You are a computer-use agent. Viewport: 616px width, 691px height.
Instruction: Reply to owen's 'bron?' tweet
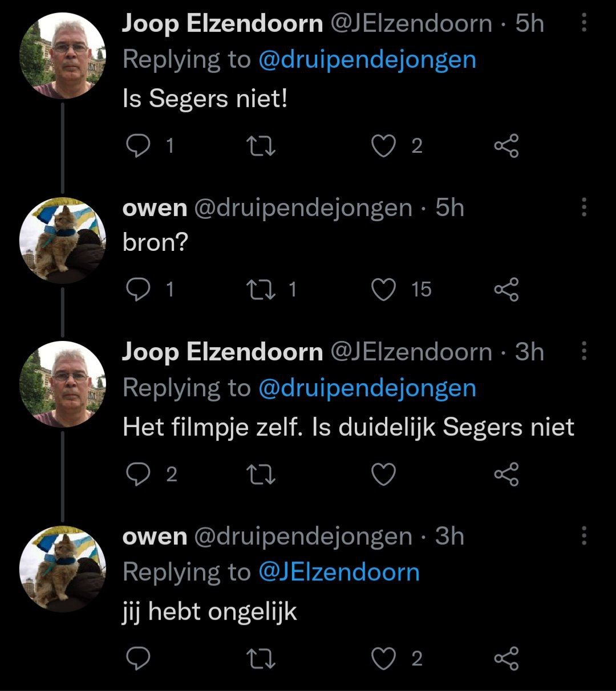pos(137,290)
